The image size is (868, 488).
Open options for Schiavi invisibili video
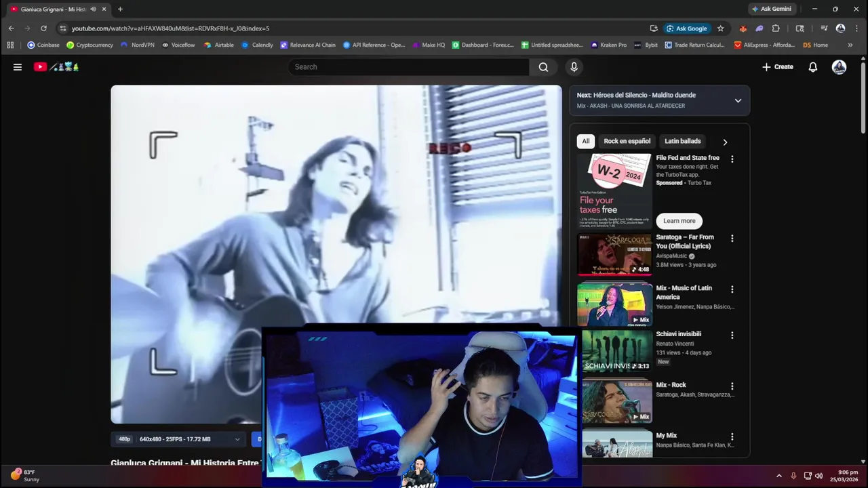732,335
